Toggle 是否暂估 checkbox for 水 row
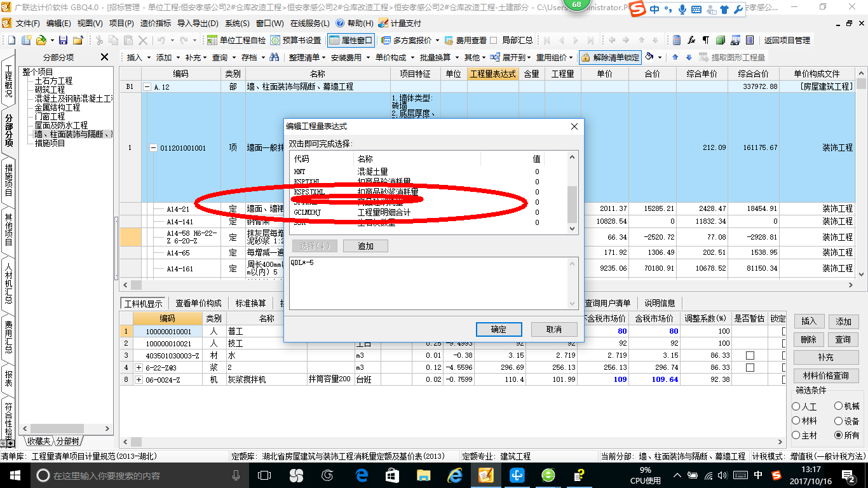The width and height of the screenshot is (868, 488). pyautogui.click(x=750, y=355)
